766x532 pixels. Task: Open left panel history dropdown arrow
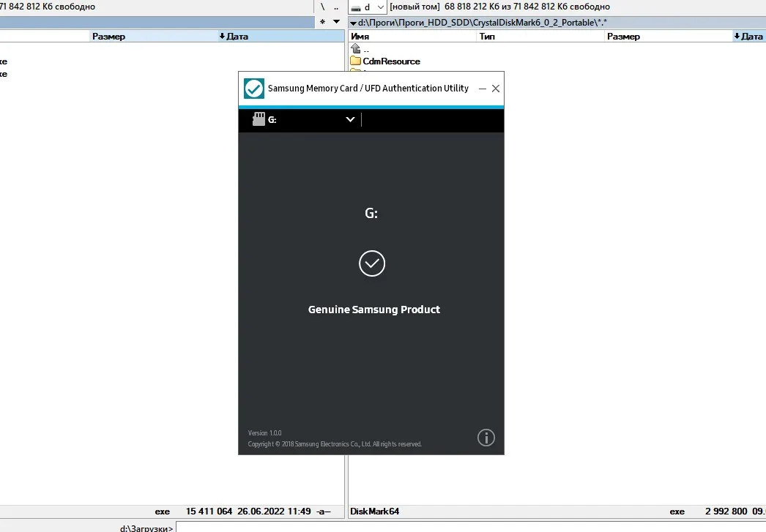[337, 22]
